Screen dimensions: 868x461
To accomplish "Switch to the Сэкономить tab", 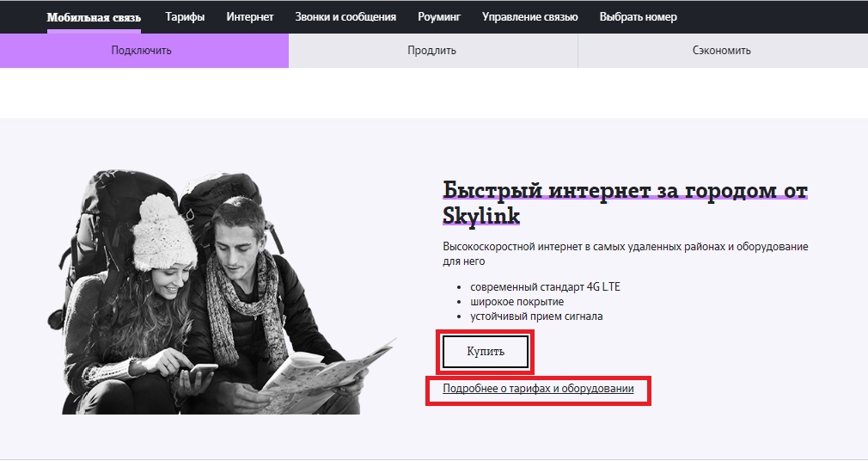I will (723, 51).
